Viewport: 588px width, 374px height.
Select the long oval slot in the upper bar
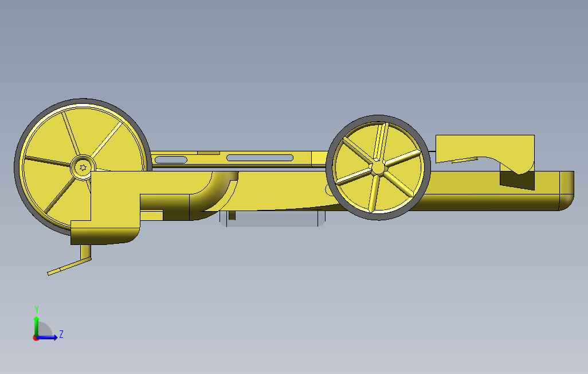pos(260,158)
